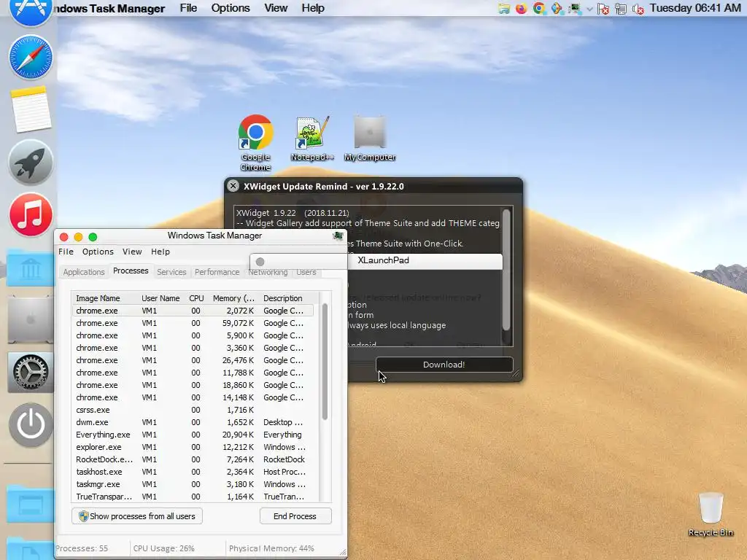
Task: Sort by Image Name column header
Action: [x=105, y=298]
